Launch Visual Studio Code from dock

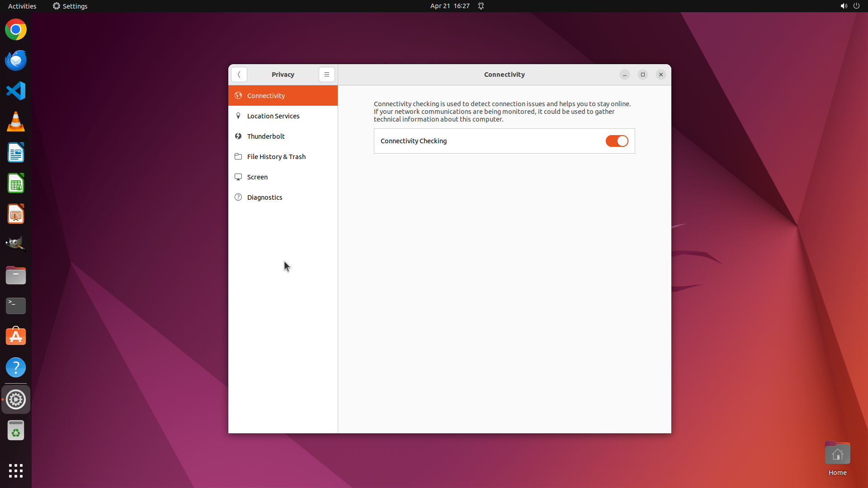[16, 91]
